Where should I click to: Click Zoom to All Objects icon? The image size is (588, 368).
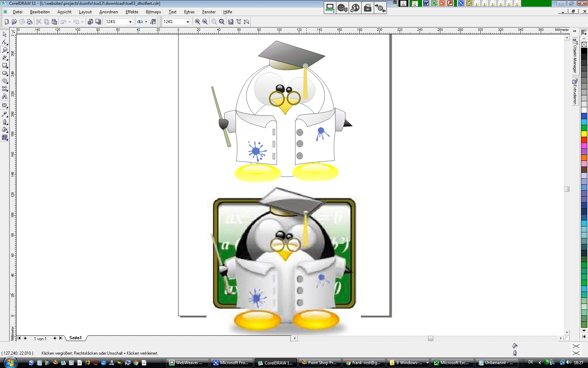point(222,22)
